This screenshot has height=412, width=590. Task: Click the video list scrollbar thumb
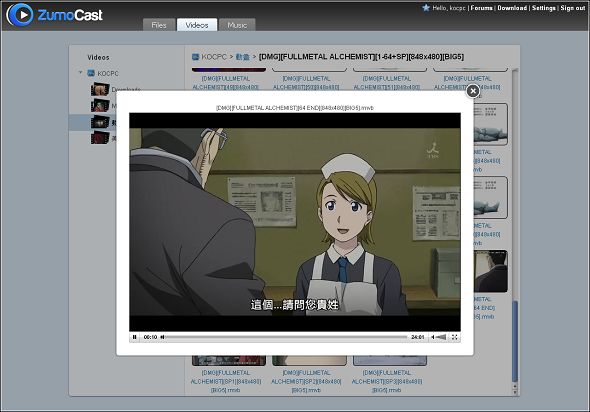[515, 341]
